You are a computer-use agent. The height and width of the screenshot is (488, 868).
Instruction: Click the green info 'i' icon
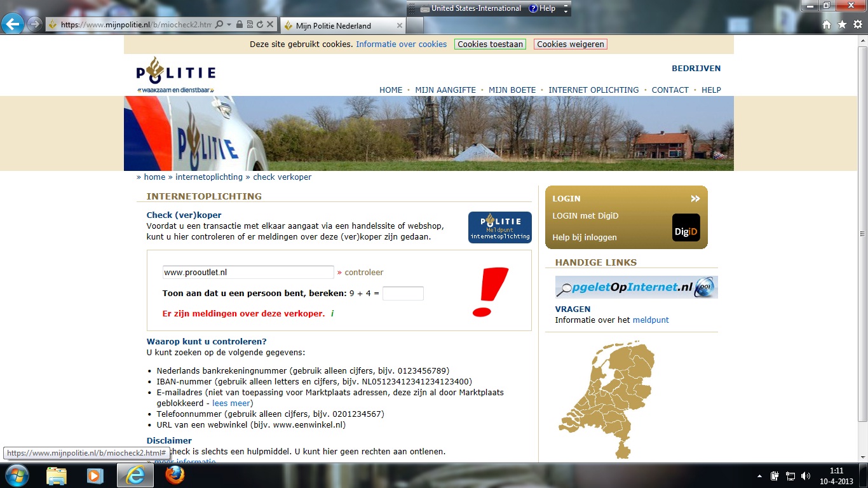coord(332,314)
